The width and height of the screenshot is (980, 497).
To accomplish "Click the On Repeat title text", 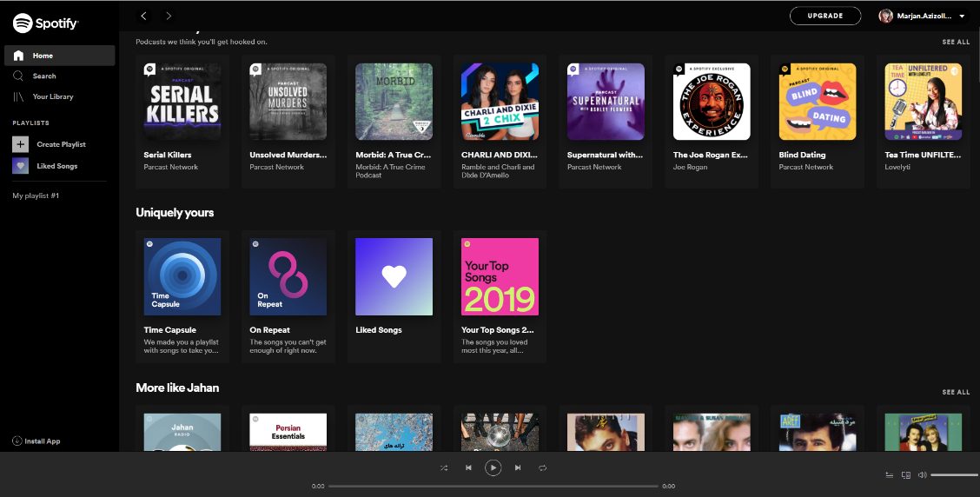I will (x=270, y=330).
